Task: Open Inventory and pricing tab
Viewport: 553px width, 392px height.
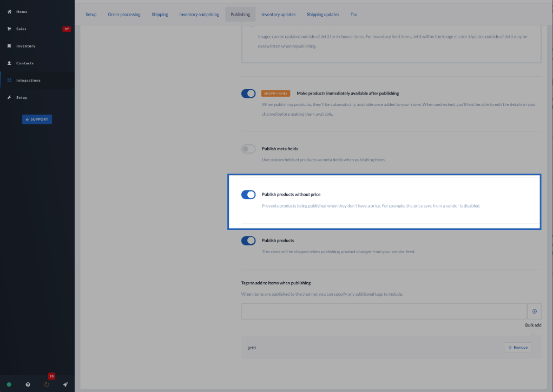Action: [199, 15]
